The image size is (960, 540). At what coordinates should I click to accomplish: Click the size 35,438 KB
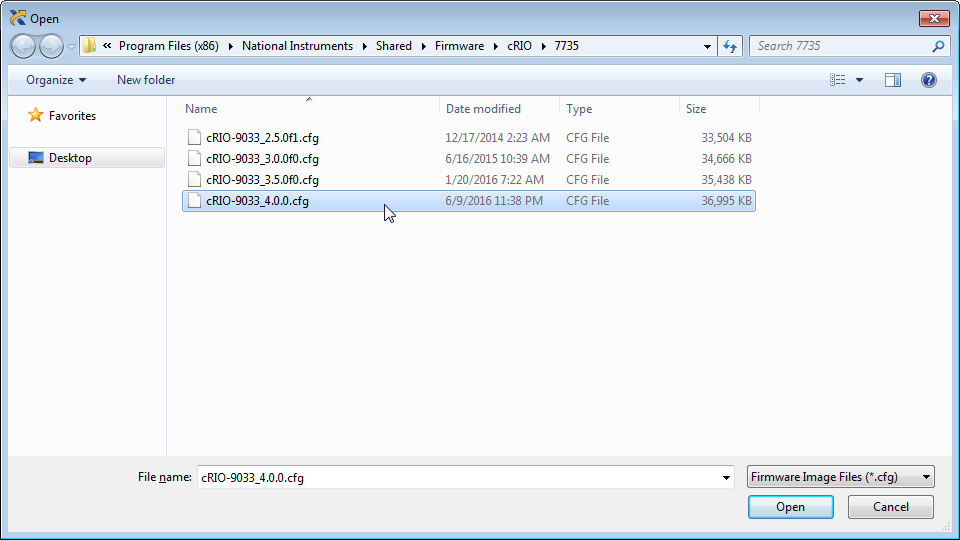pos(726,180)
